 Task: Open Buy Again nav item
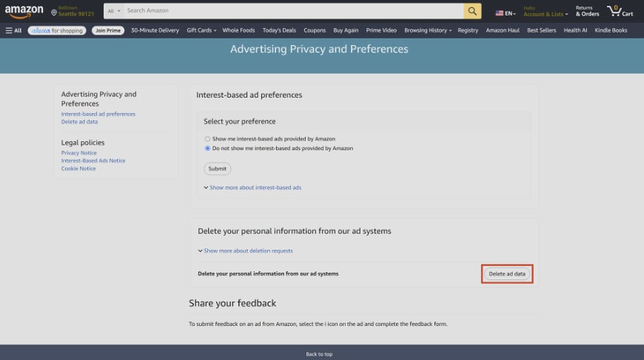(346, 30)
